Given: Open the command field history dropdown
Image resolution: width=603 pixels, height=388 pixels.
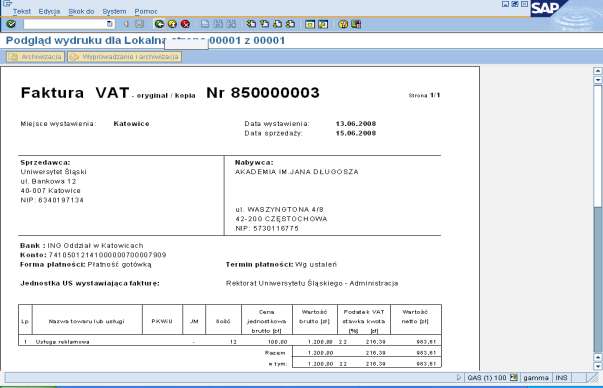Looking at the screenshot, I should click(110, 24).
